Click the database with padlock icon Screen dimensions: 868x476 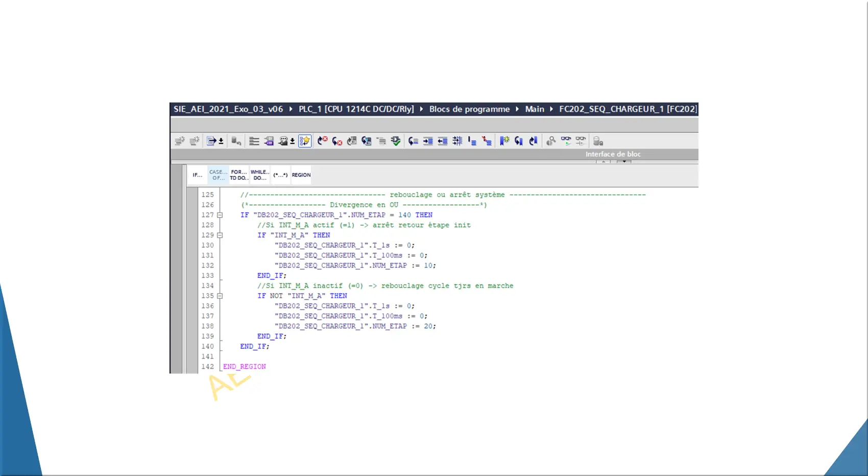click(598, 141)
